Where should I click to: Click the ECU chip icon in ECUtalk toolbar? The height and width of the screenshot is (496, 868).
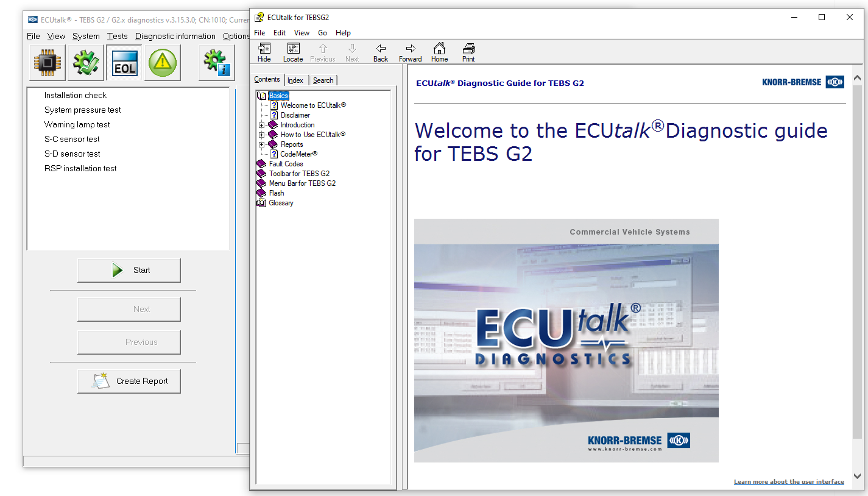(47, 63)
